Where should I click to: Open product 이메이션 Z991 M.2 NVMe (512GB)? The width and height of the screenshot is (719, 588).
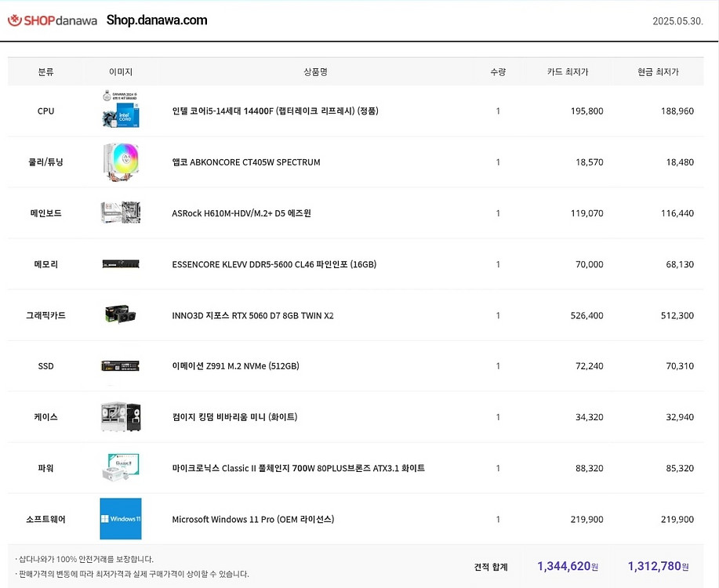click(236, 366)
